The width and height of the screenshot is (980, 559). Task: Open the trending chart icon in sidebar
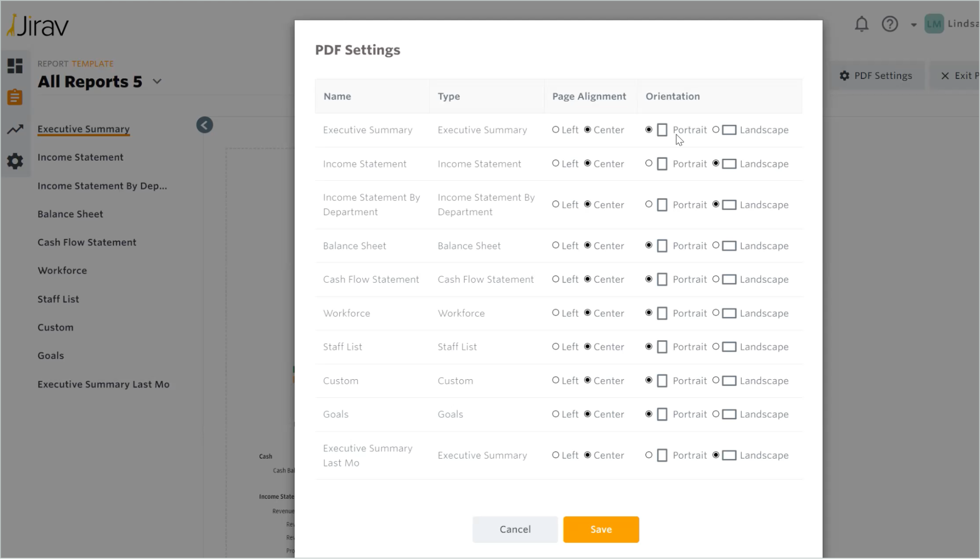pos(15,129)
